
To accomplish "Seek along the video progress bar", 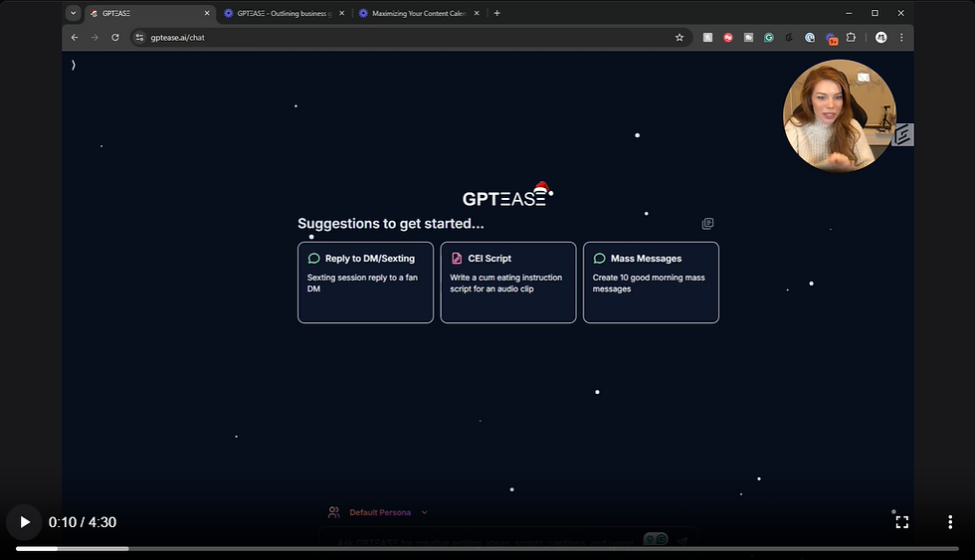I will click(x=487, y=549).
